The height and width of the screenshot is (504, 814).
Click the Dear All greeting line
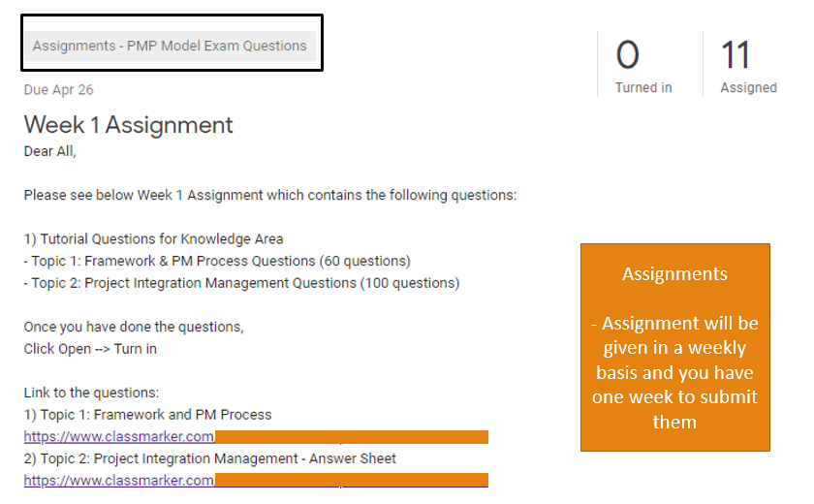[x=49, y=151]
